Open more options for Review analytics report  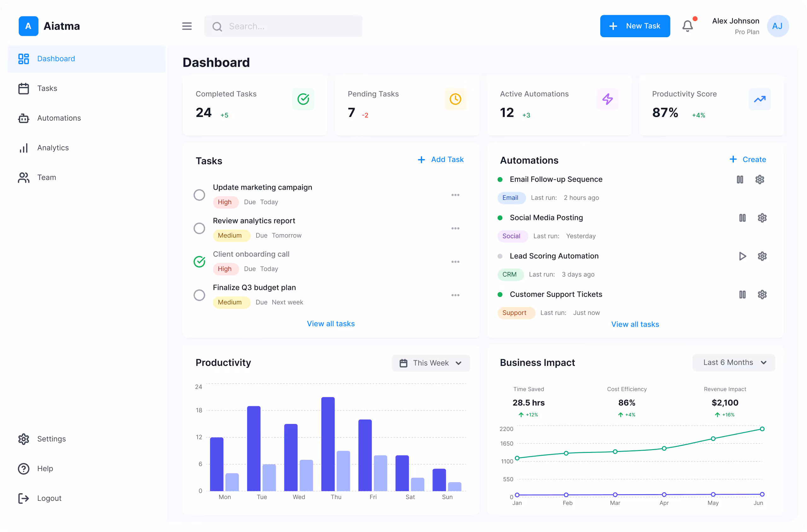pyautogui.click(x=455, y=228)
